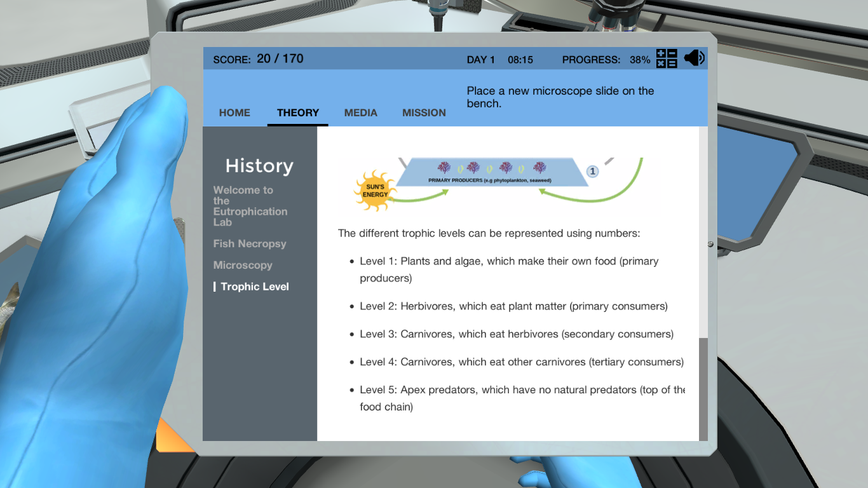
Task: Open the Fish Necropsy theory page
Action: pyautogui.click(x=250, y=243)
